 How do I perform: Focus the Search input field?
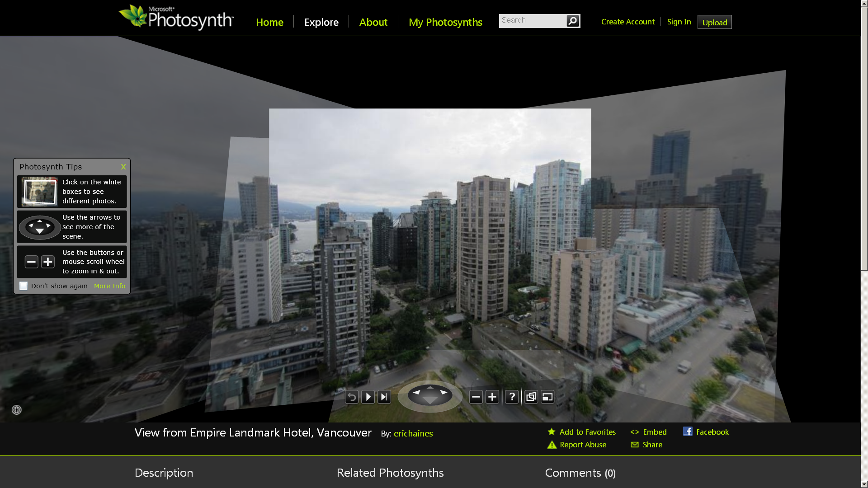pyautogui.click(x=533, y=21)
